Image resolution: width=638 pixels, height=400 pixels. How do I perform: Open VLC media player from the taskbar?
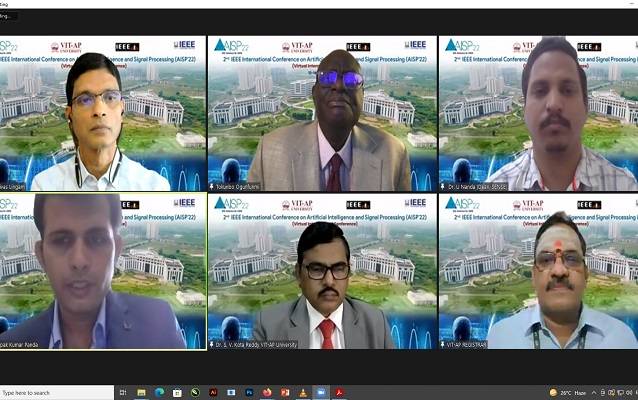tap(302, 392)
